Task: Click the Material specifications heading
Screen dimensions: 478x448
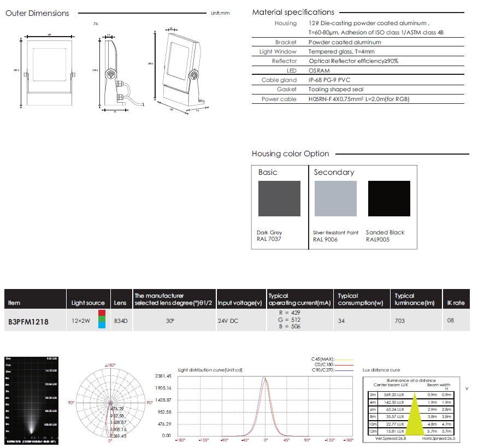Action: pyautogui.click(x=293, y=12)
